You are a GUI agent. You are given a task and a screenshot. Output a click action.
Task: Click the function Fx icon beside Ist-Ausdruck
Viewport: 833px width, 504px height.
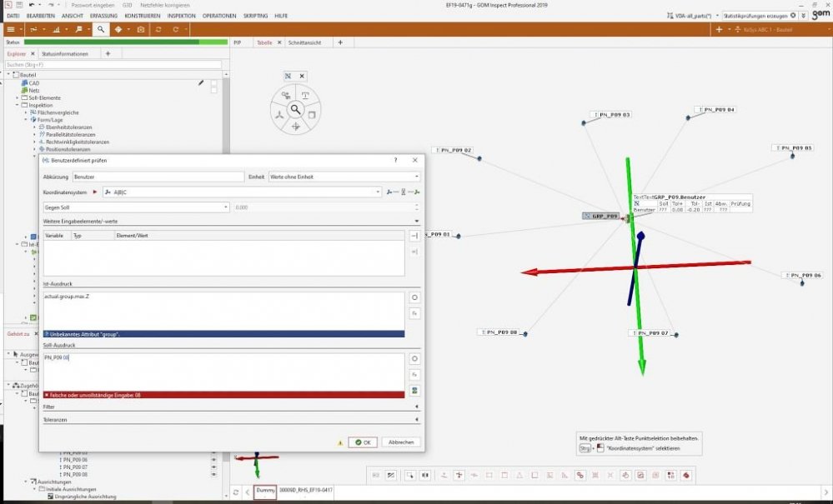click(414, 312)
